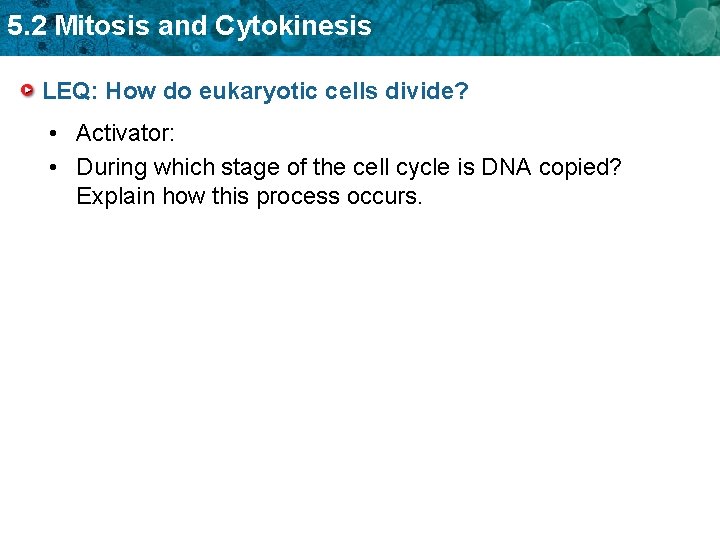Viewport: 720px width, 540px height.
Task: Click the red circular bullet beside LEQ
Action: click(x=29, y=92)
